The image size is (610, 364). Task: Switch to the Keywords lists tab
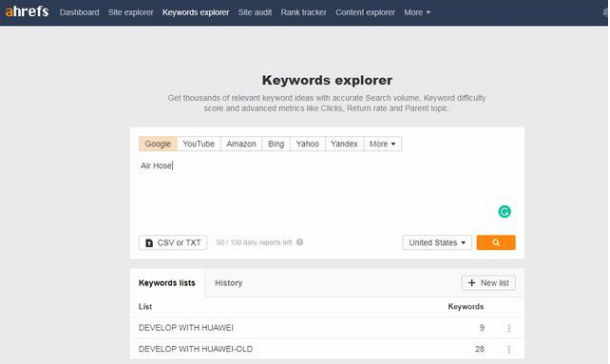tap(167, 283)
